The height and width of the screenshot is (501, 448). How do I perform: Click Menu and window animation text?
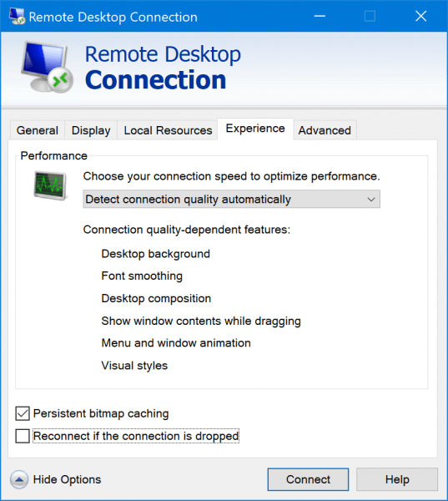[176, 343]
